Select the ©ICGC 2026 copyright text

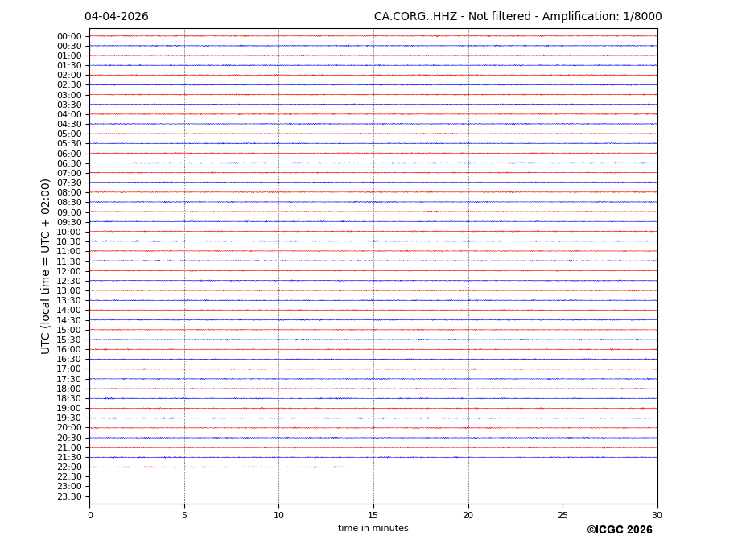click(x=619, y=530)
